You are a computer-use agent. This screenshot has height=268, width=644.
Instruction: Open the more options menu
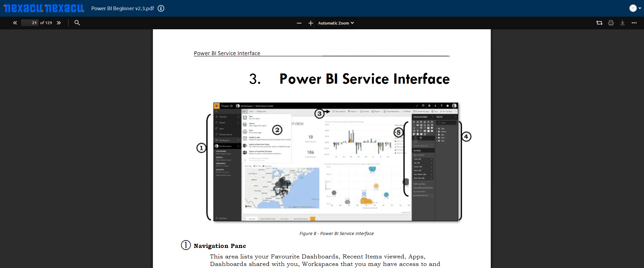(x=634, y=23)
